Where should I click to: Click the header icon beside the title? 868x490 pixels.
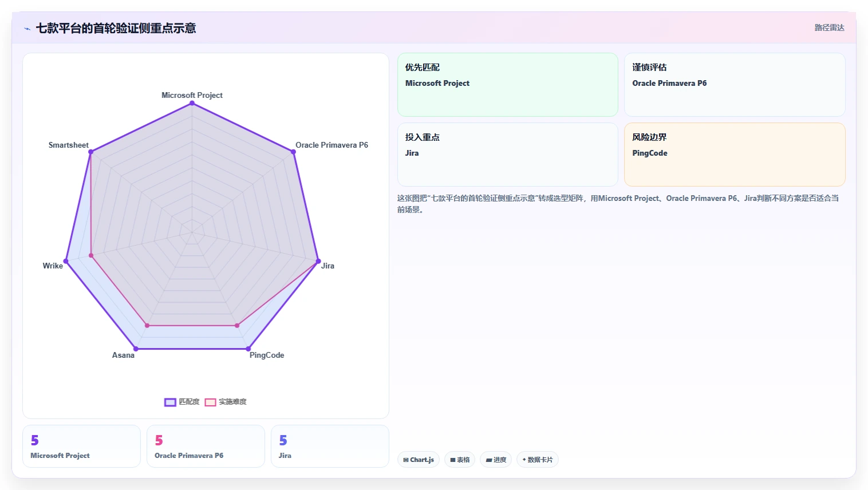pyautogui.click(x=27, y=29)
